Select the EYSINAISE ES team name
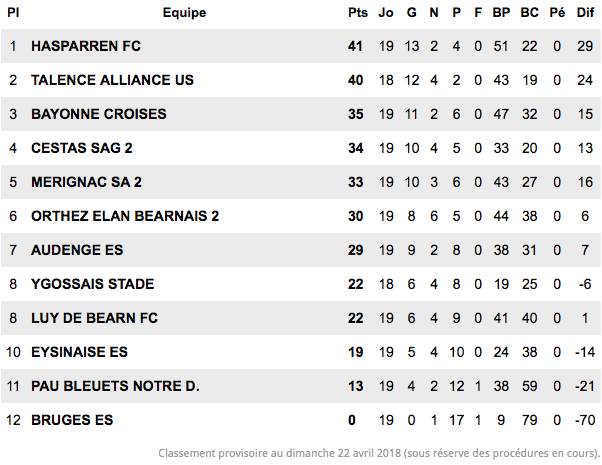602x465 pixels. (79, 352)
